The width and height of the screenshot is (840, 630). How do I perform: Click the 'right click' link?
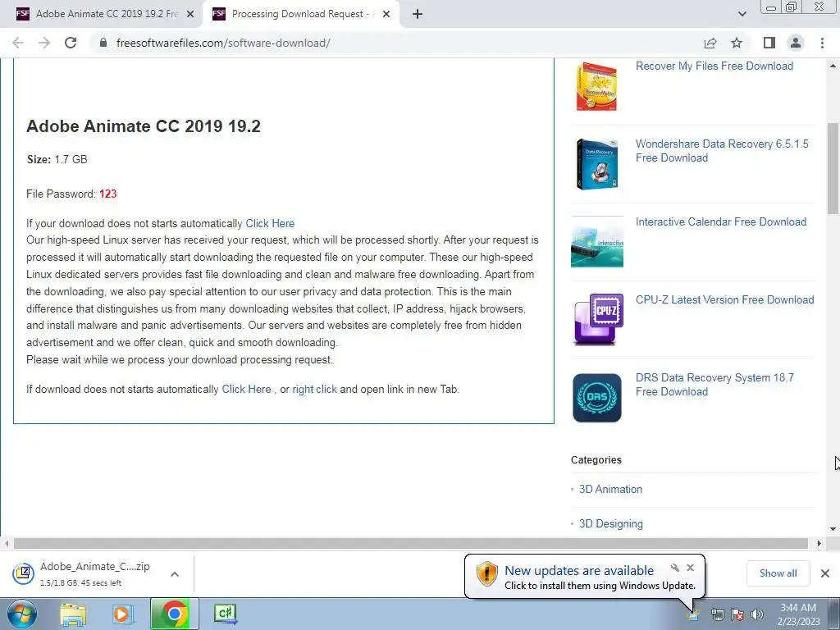[x=314, y=390]
